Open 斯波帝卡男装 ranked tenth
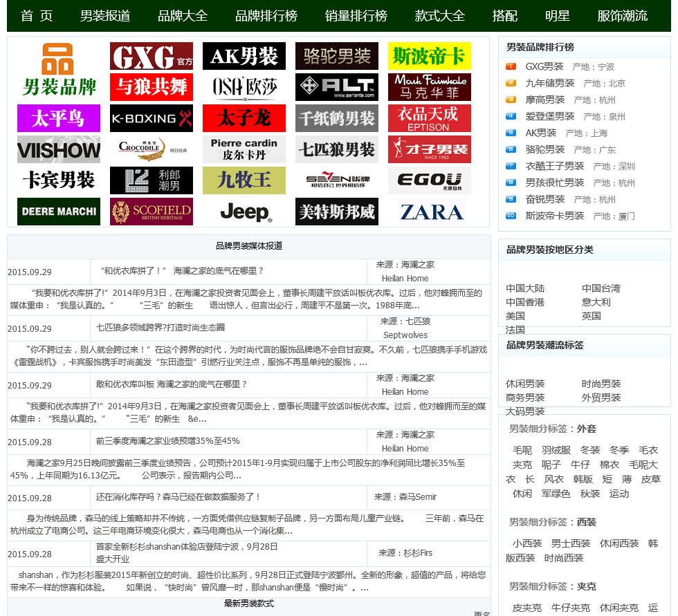678x616 pixels. (554, 216)
